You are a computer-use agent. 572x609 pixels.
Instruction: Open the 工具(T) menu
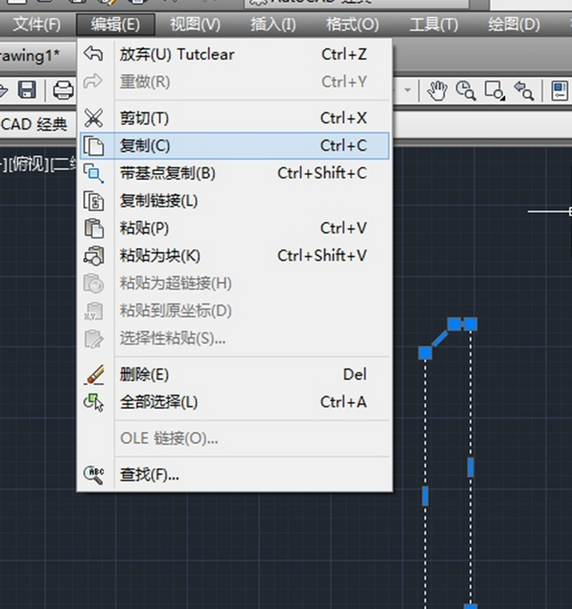434,25
